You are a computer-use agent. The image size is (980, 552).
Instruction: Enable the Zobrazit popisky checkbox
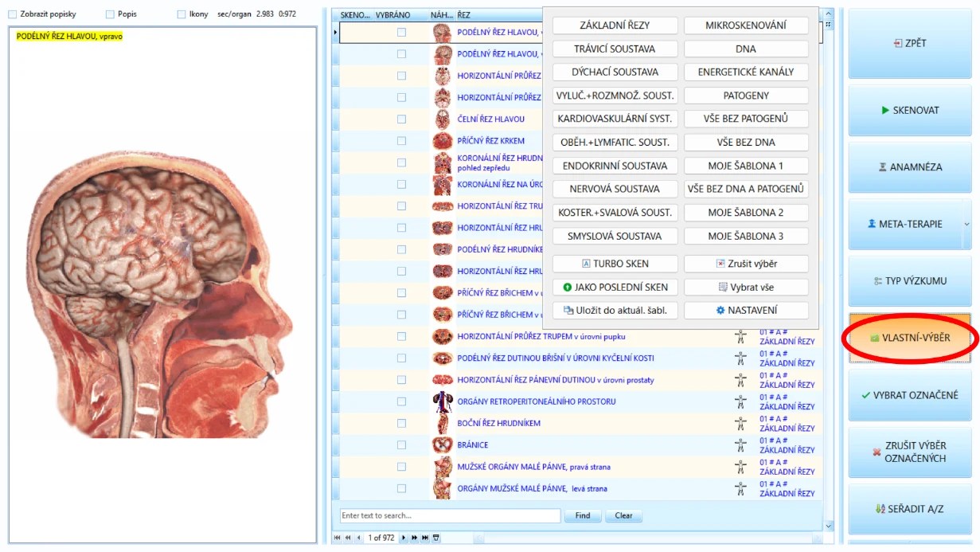coord(12,14)
